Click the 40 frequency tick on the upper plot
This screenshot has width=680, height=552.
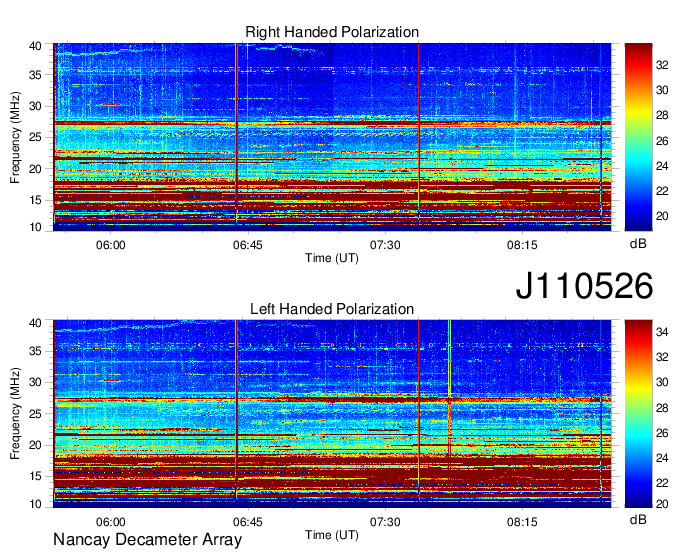click(35, 46)
